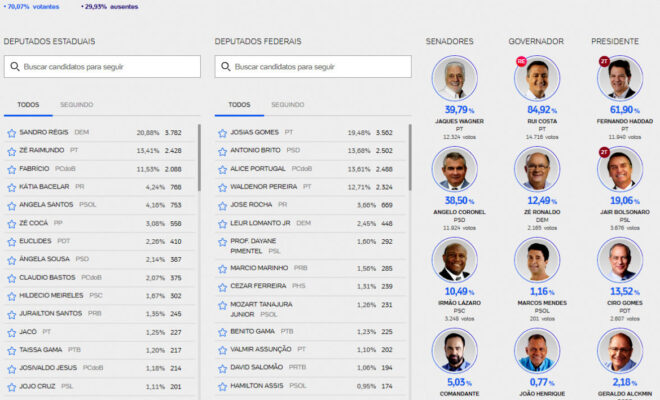Select Rui Costa governor photo
660x400 pixels.
(537, 78)
